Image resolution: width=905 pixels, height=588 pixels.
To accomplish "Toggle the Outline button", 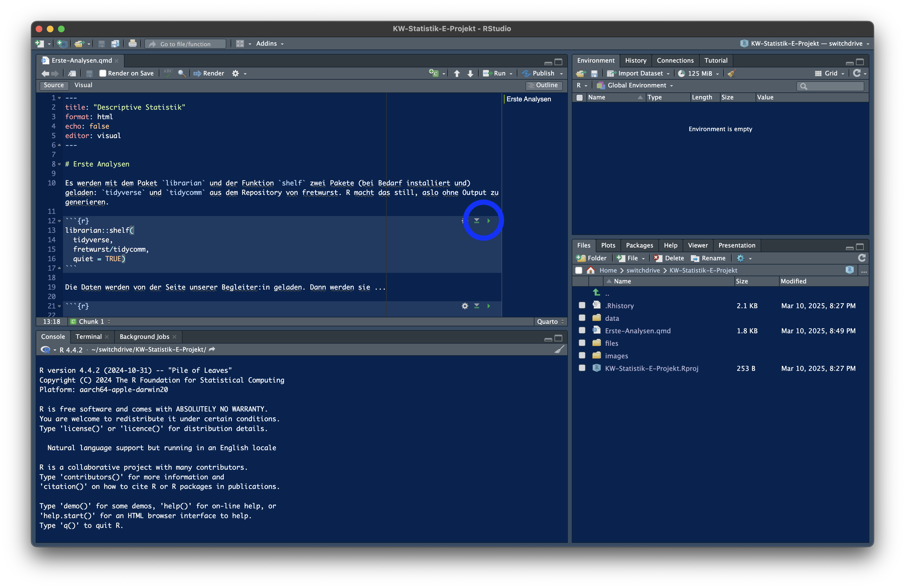I will pyautogui.click(x=543, y=85).
